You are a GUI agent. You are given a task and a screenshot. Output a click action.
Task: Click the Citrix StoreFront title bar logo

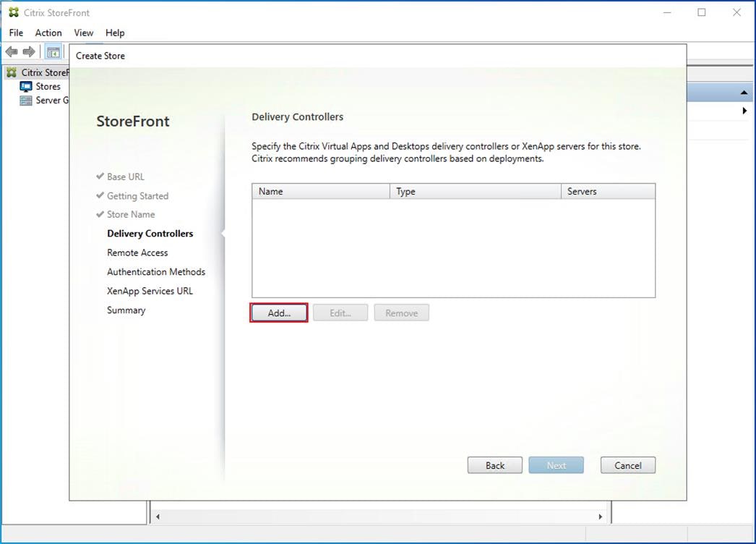pos(14,12)
